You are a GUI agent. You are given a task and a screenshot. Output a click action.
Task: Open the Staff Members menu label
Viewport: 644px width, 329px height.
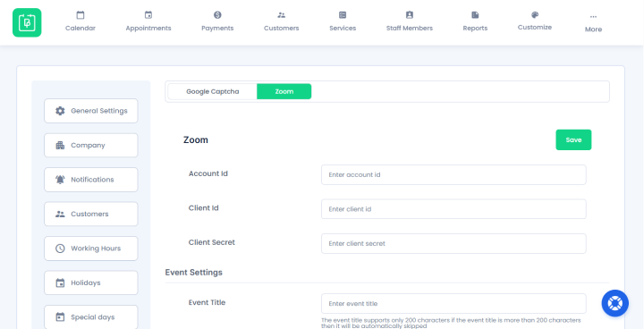pos(410,29)
